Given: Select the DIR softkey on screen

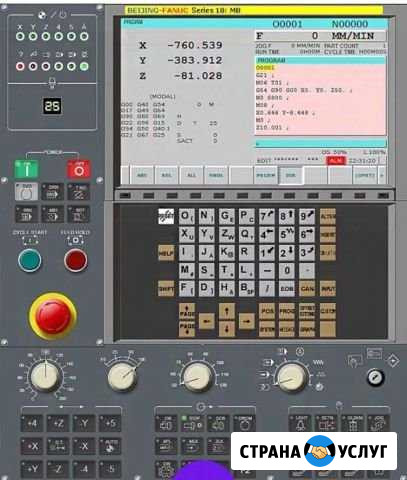Looking at the screenshot, I should pyautogui.click(x=291, y=175).
